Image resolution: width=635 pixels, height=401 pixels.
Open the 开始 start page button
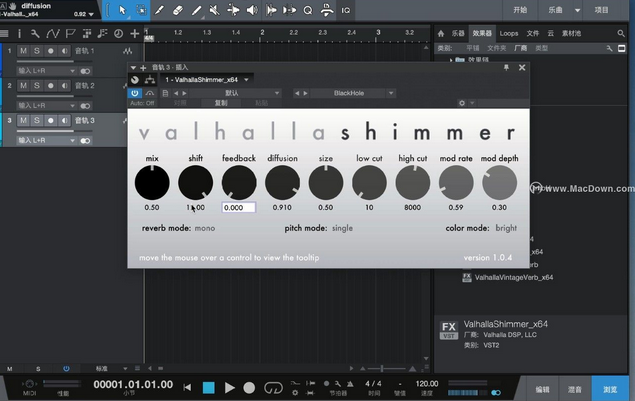point(520,10)
